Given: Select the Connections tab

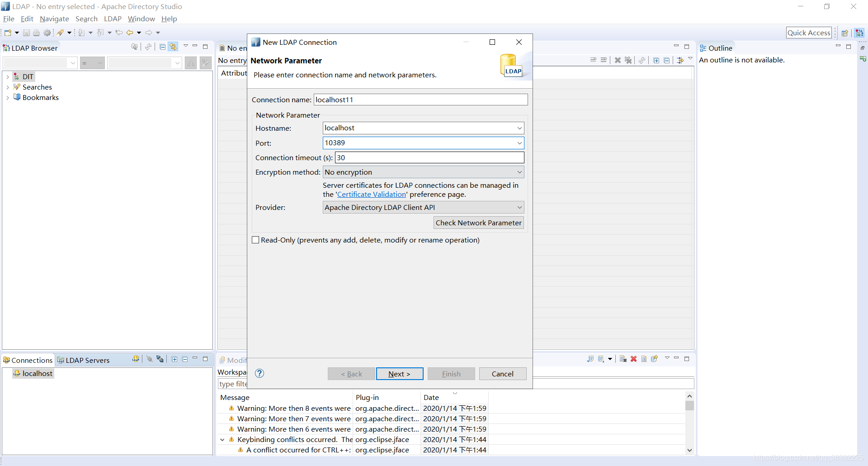Looking at the screenshot, I should pyautogui.click(x=28, y=360).
